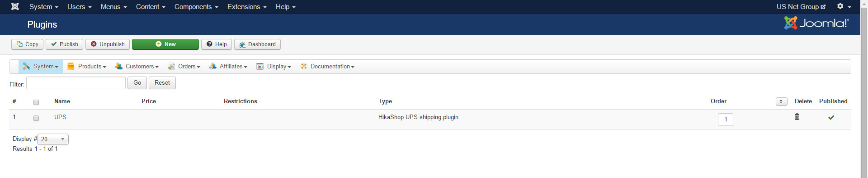Select the UPS row checkbox

pos(36,118)
